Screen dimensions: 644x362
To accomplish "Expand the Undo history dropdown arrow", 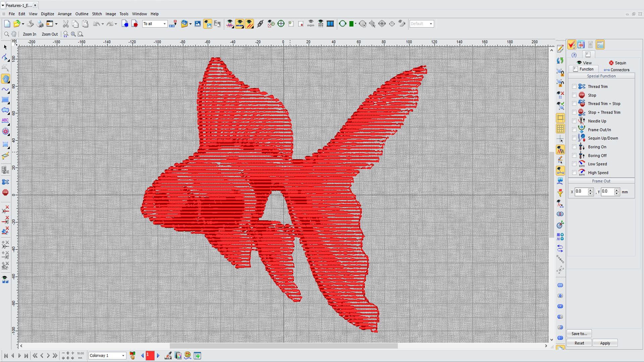I will click(103, 24).
